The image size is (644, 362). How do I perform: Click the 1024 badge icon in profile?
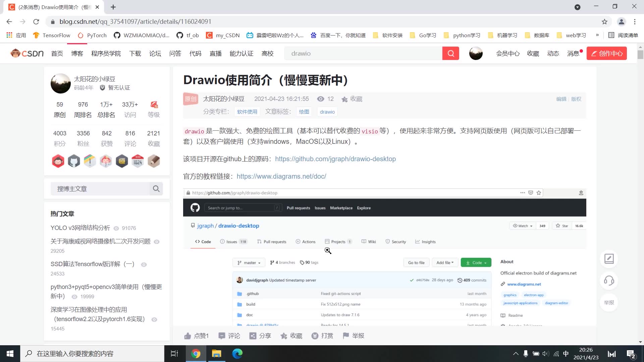point(138,161)
